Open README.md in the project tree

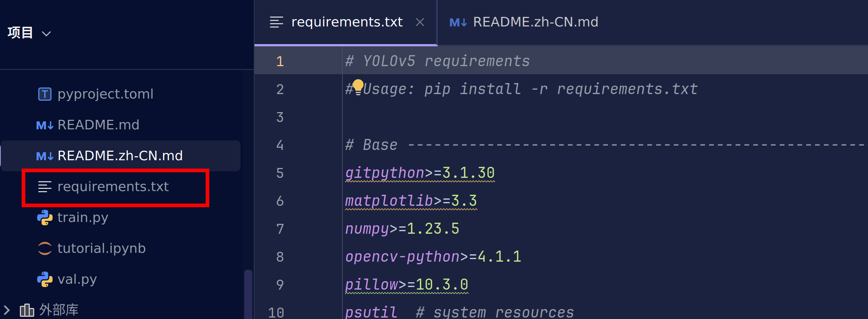(x=98, y=125)
